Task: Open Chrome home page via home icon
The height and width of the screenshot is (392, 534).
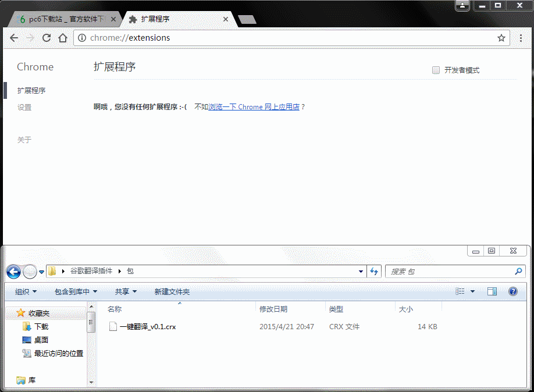Action: (63, 37)
